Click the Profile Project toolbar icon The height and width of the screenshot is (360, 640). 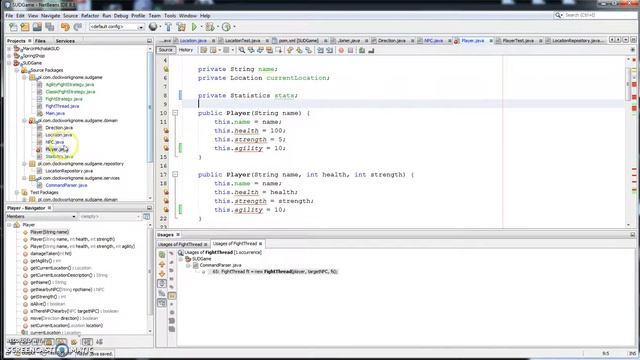coord(226,27)
